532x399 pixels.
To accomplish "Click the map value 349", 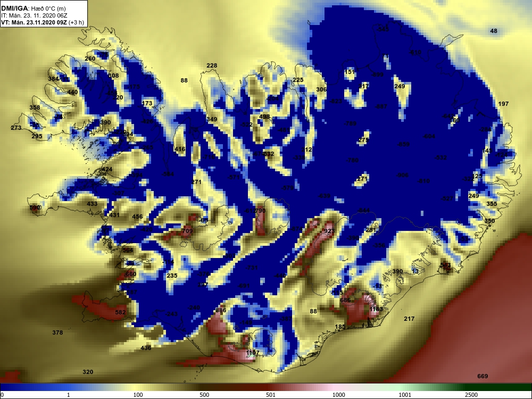I will tap(212, 119).
